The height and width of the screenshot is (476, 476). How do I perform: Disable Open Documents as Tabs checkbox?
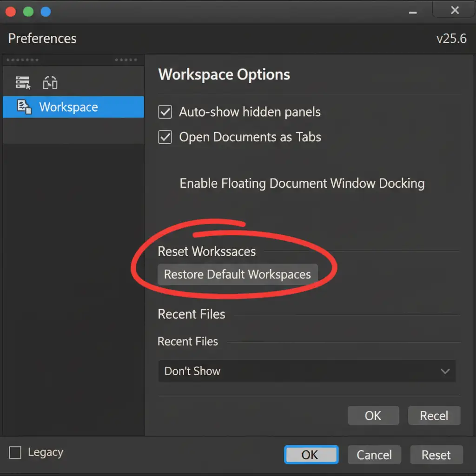tap(165, 137)
